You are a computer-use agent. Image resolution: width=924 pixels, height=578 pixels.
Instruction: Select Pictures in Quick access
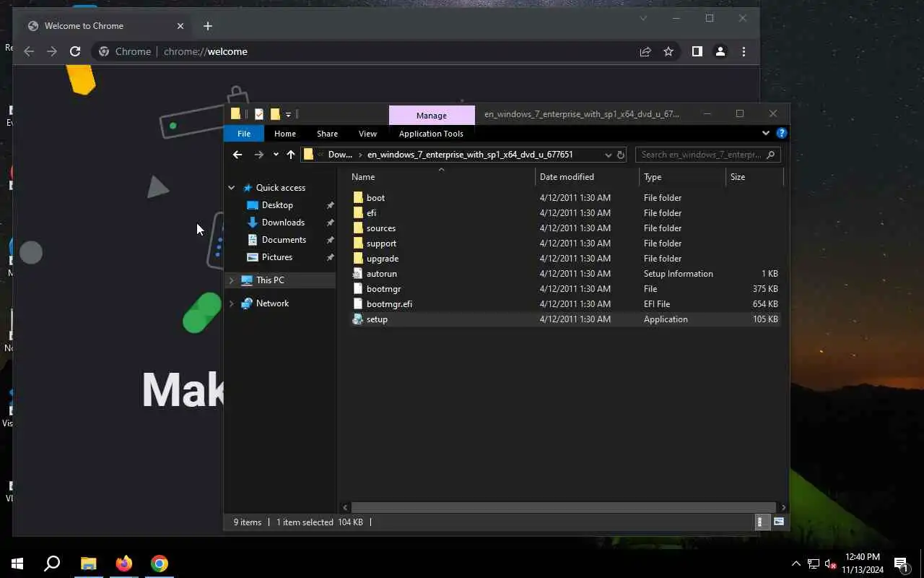click(x=277, y=257)
